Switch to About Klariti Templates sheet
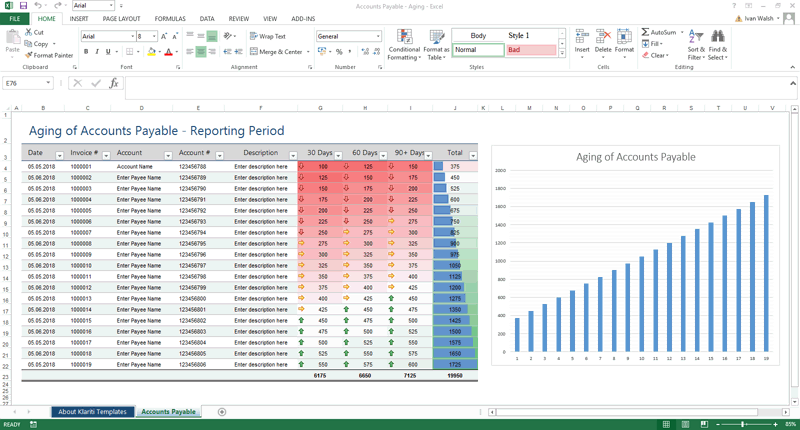Screen dimensions: 800x430 click(x=92, y=412)
